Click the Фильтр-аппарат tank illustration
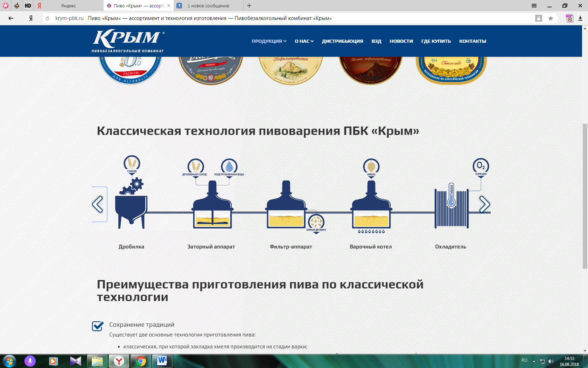 [x=286, y=204]
